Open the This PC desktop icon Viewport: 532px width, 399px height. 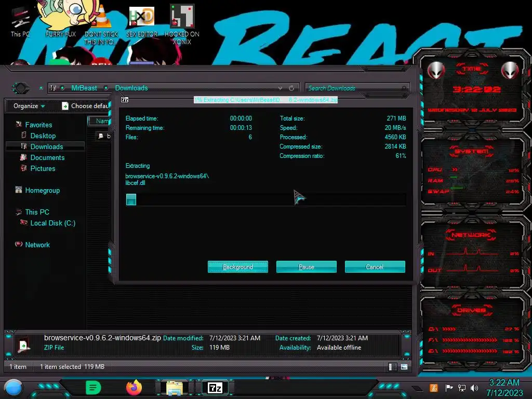pyautogui.click(x=20, y=21)
